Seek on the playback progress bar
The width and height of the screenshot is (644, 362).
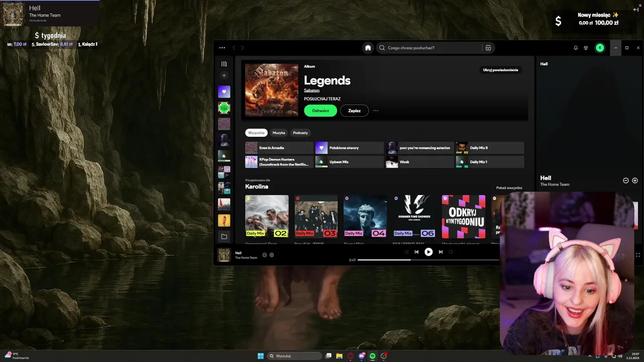(428, 260)
